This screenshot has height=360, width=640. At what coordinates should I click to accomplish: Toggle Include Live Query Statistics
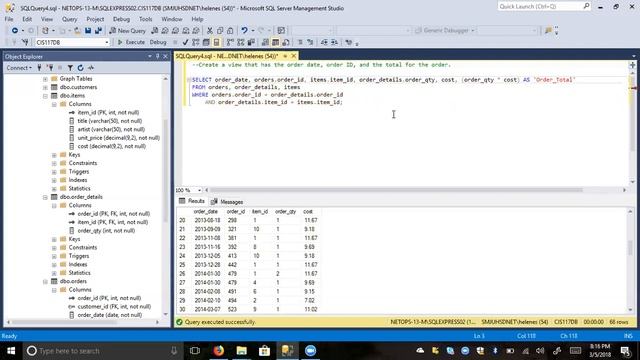tap(240, 42)
